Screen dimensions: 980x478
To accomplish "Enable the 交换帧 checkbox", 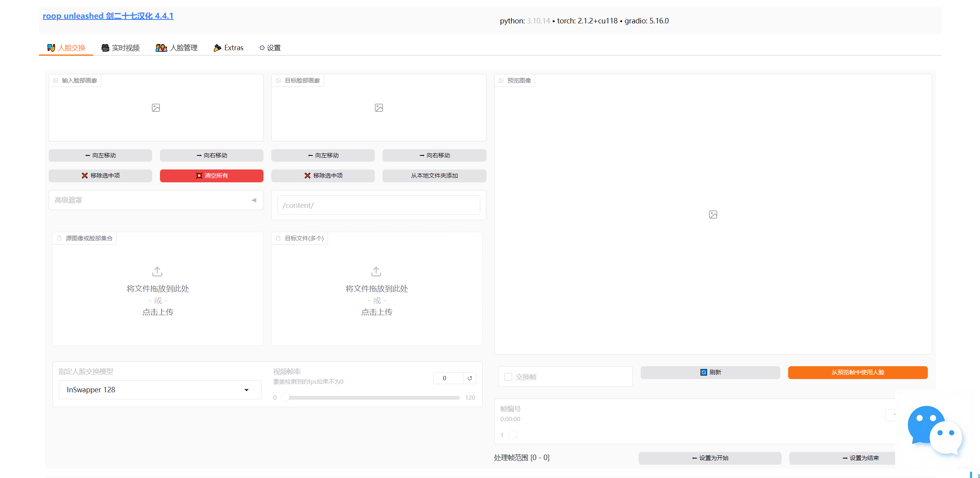I will click(x=508, y=377).
